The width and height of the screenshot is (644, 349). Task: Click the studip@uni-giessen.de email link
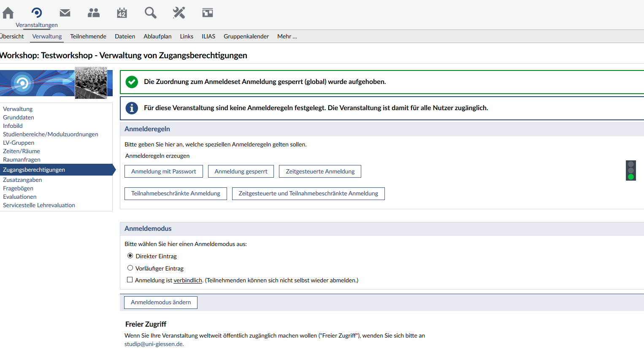tap(154, 344)
